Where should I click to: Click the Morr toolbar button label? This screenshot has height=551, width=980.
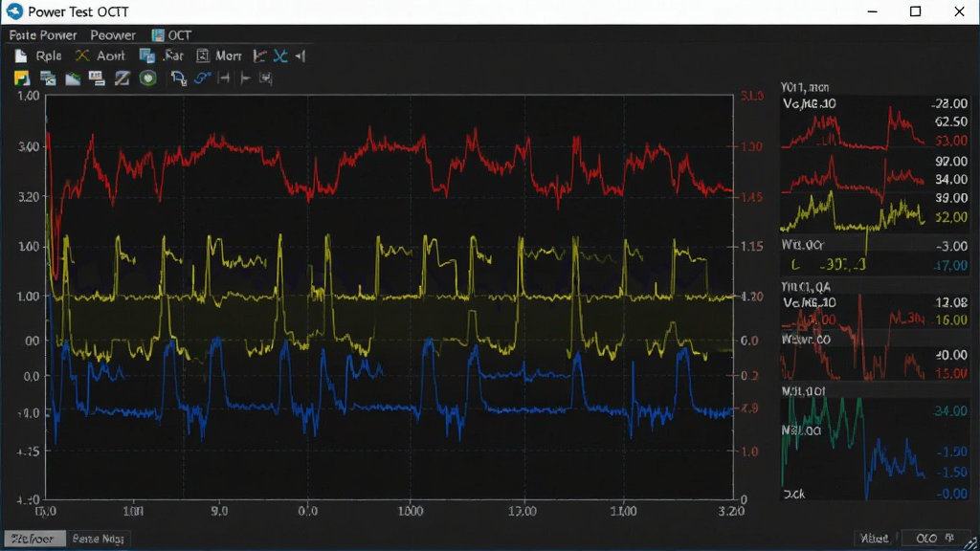228,56
